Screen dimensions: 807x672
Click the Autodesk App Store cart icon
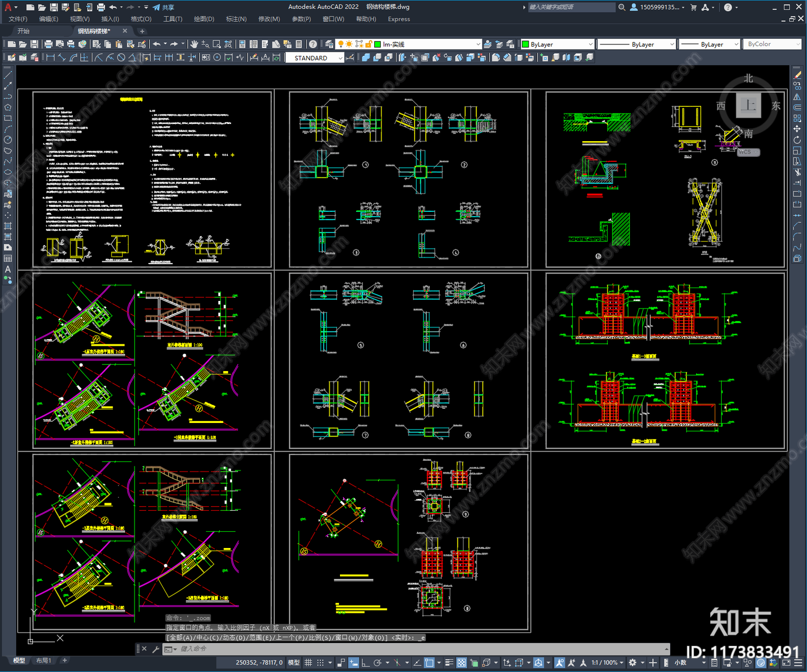(x=694, y=7)
